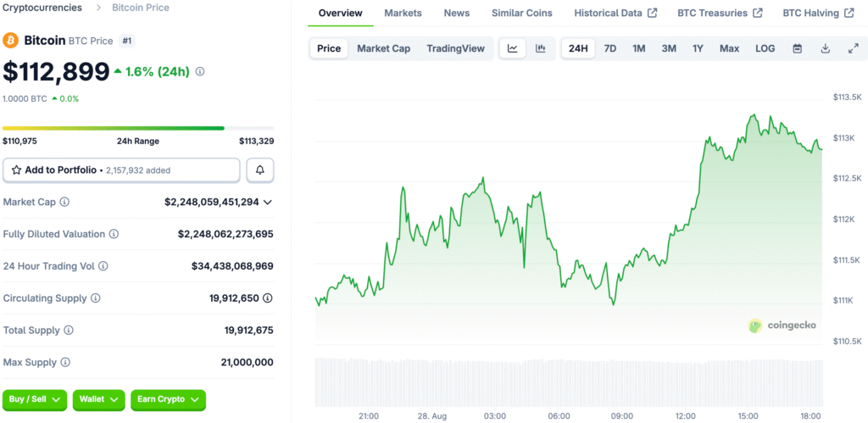
Task: Click the info icon next to Market Cap
Action: 64,202
